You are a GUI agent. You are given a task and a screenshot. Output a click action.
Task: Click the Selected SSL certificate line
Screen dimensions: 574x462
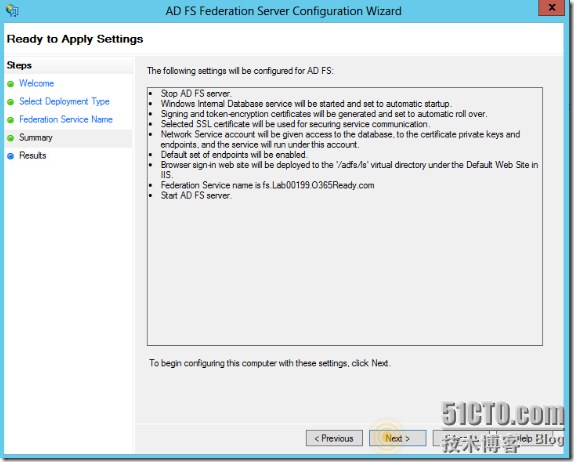pyautogui.click(x=295, y=124)
